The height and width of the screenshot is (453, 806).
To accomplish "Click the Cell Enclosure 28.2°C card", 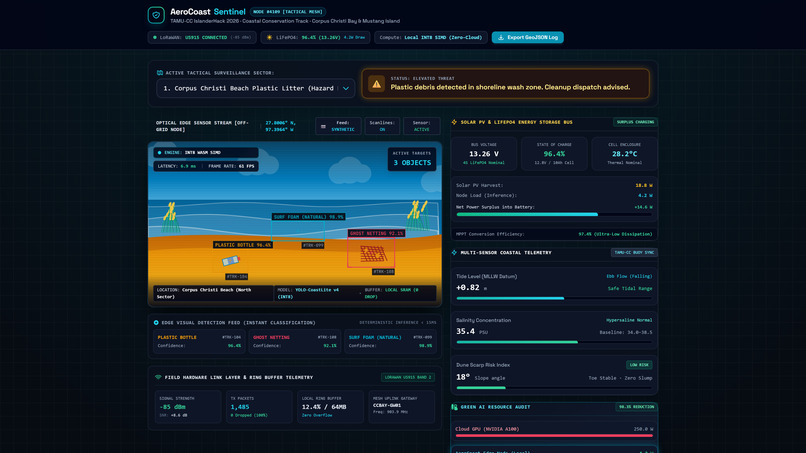I will click(x=625, y=154).
